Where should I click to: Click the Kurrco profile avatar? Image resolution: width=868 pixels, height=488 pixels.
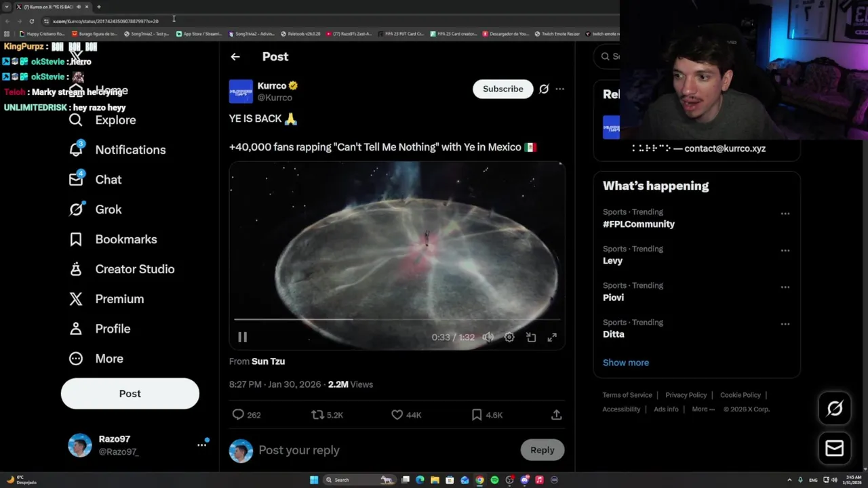[241, 91]
